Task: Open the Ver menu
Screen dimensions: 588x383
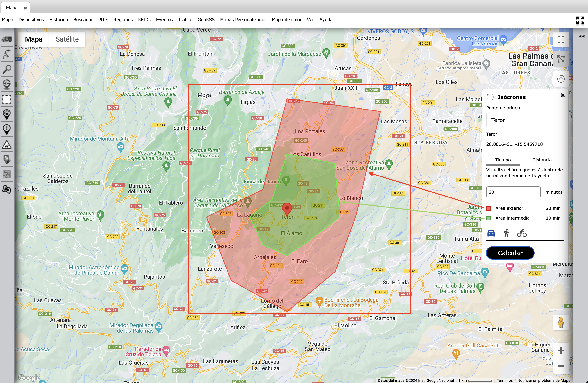Action: (310, 20)
